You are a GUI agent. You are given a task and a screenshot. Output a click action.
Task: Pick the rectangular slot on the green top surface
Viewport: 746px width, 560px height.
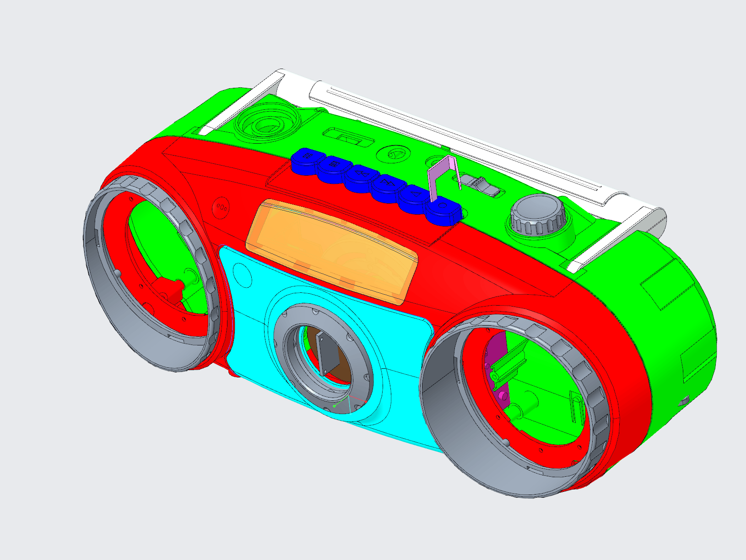pyautogui.click(x=350, y=137)
